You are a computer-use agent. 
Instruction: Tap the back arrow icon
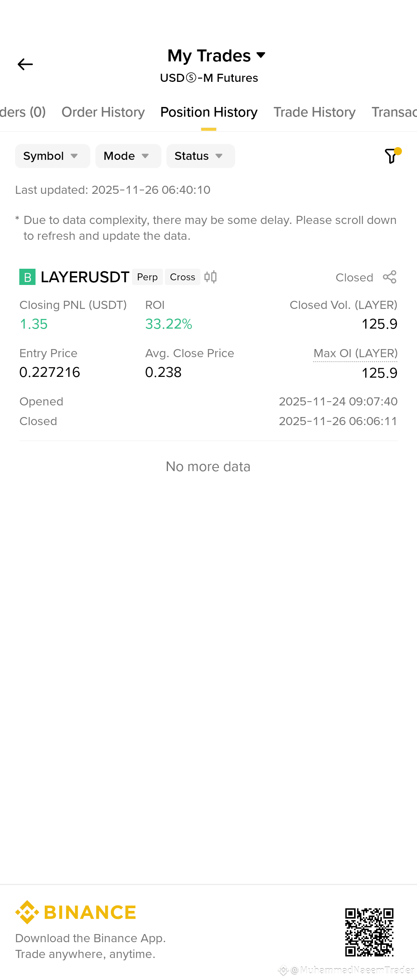[x=25, y=64]
